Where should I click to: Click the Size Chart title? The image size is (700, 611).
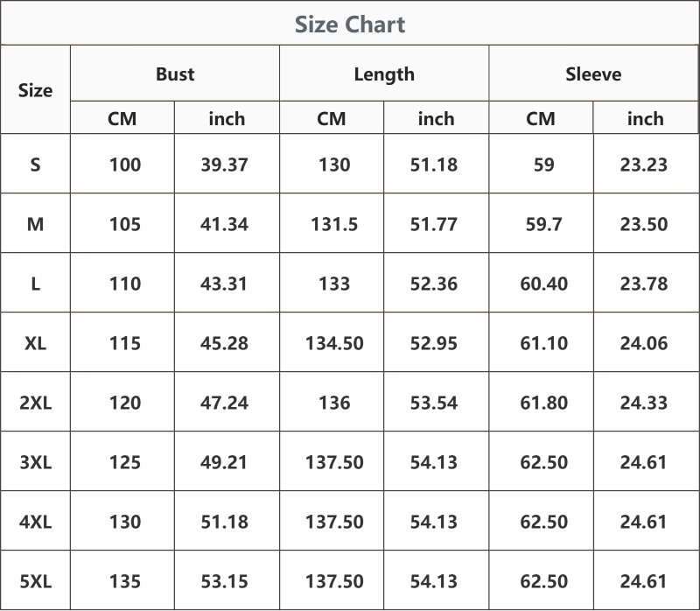[x=350, y=25]
